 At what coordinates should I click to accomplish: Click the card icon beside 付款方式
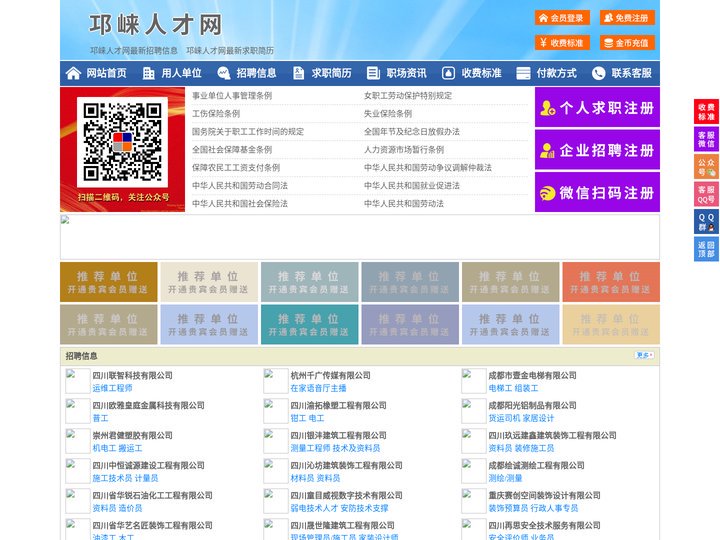[523, 73]
